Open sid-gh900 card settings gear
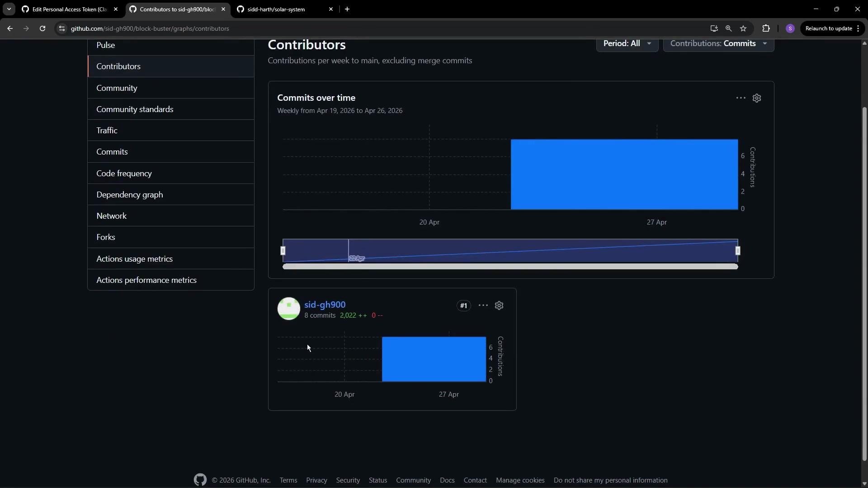 pos(499,305)
